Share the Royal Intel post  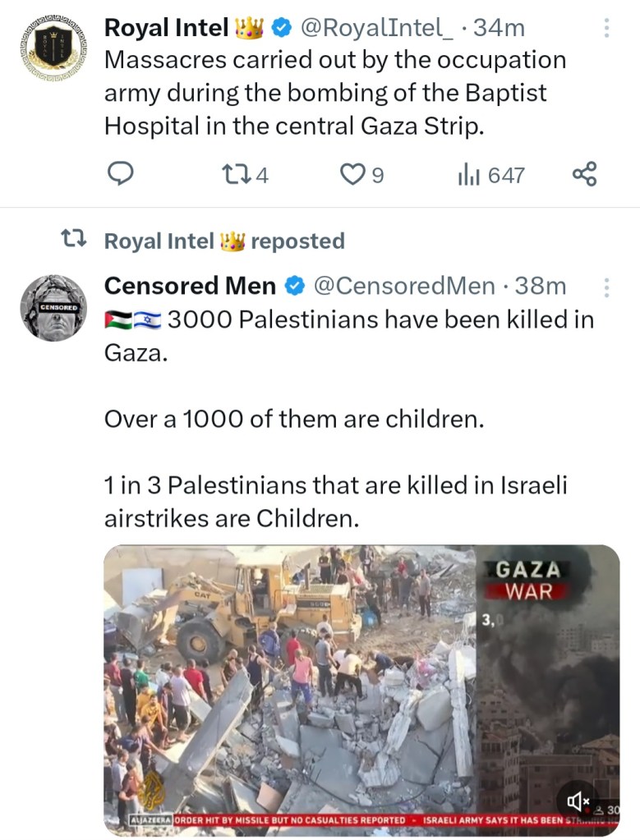coord(584,174)
